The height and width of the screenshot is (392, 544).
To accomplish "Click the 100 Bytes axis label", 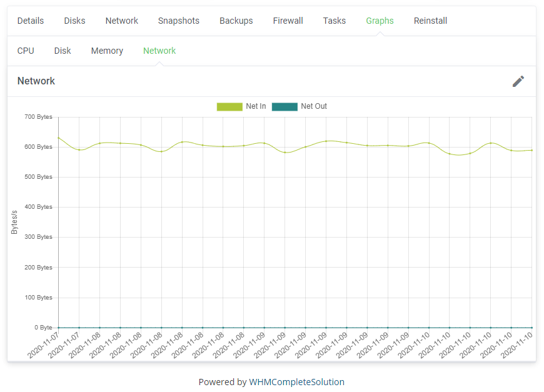I will point(38,298).
